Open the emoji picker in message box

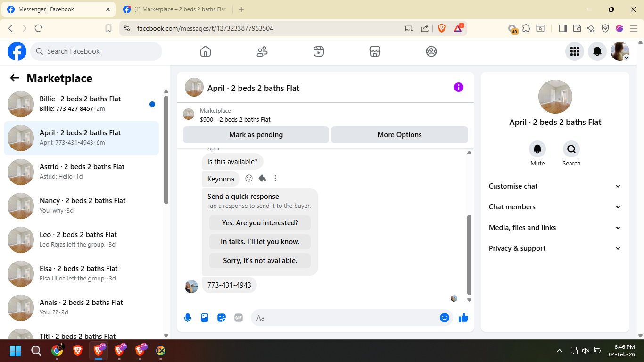coord(444,318)
